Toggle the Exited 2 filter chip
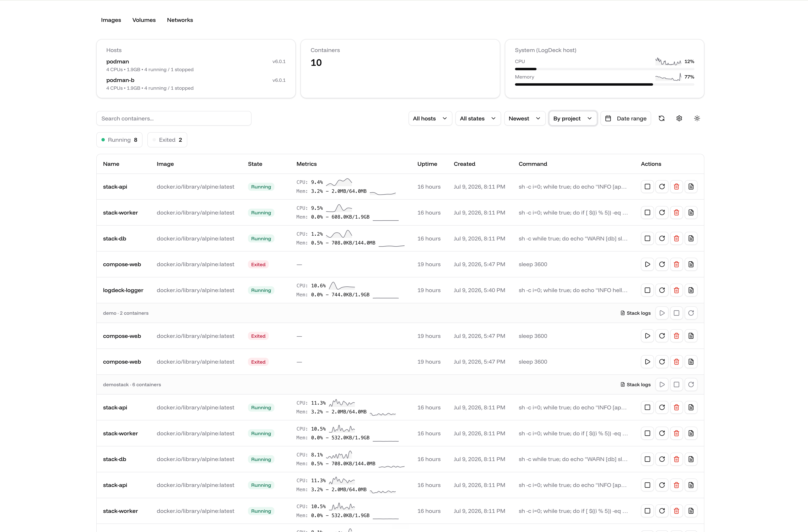 [167, 140]
